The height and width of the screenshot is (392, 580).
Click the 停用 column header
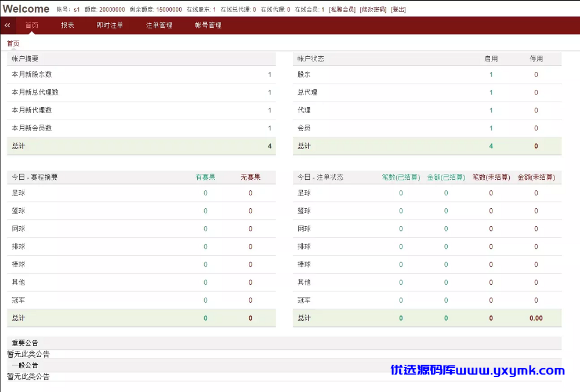coord(536,59)
